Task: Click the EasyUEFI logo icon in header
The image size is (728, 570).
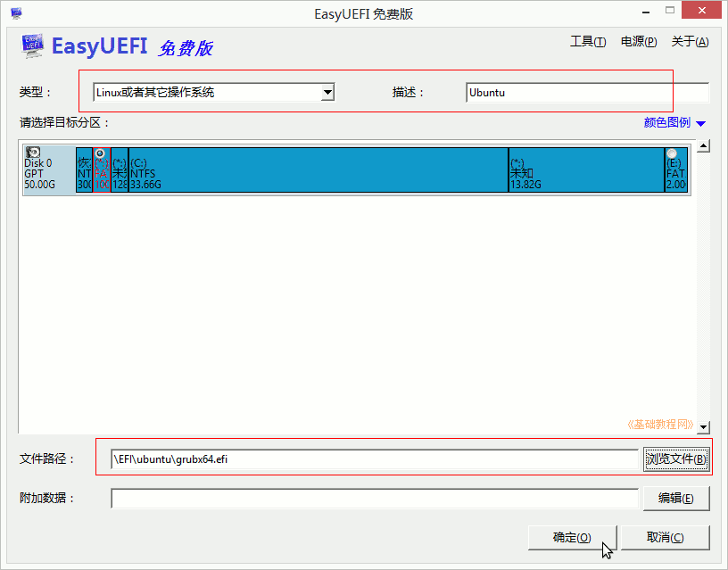Action: point(32,45)
